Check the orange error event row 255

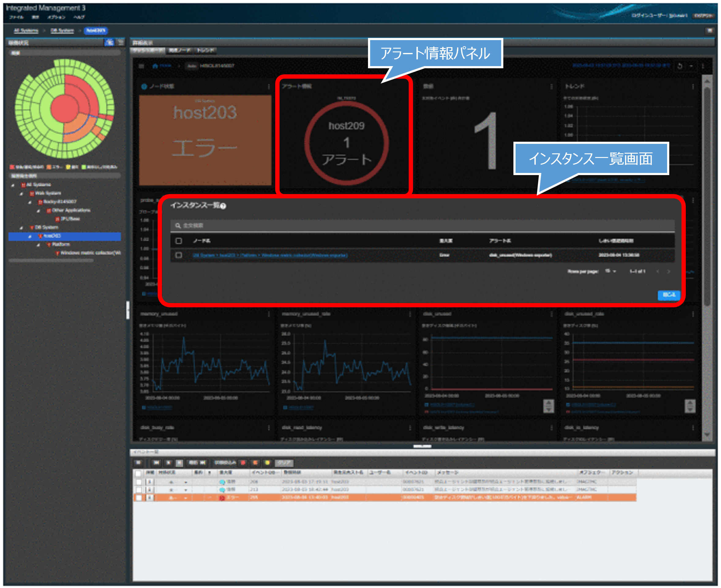138,498
